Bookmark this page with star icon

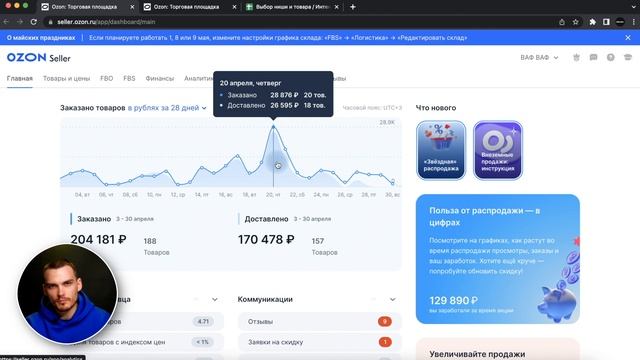pyautogui.click(x=576, y=22)
